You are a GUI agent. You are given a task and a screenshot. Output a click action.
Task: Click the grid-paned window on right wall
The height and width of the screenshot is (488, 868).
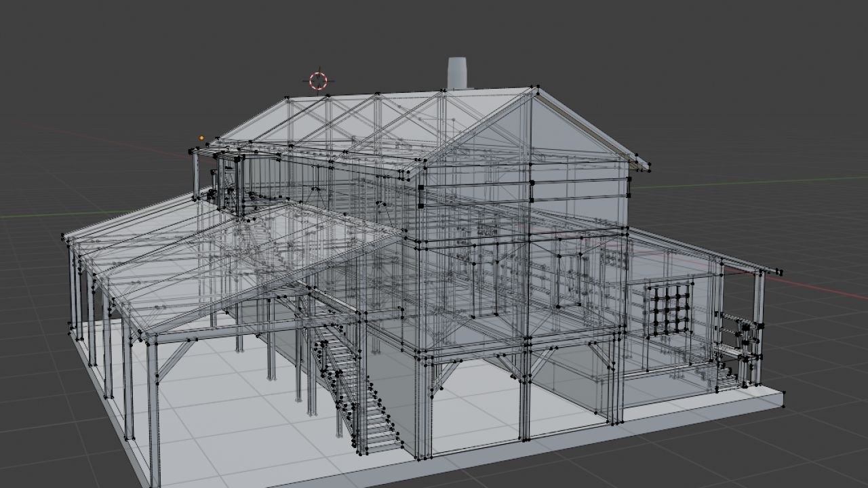[669, 310]
